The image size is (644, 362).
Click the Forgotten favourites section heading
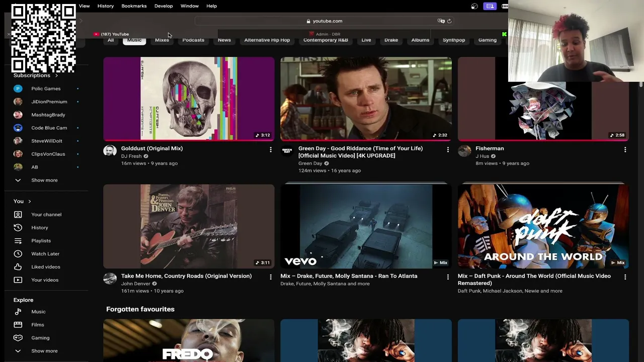click(140, 309)
